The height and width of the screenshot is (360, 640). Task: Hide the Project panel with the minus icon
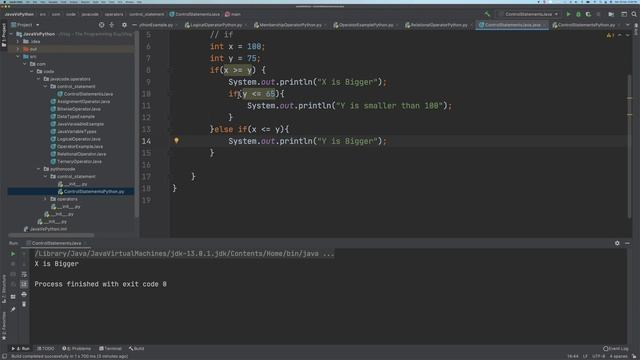pos(134,25)
